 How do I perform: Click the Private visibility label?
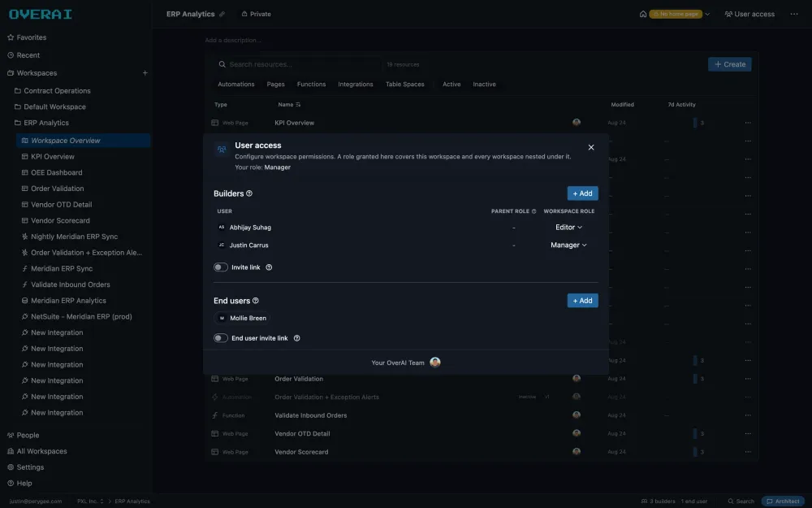coord(257,14)
